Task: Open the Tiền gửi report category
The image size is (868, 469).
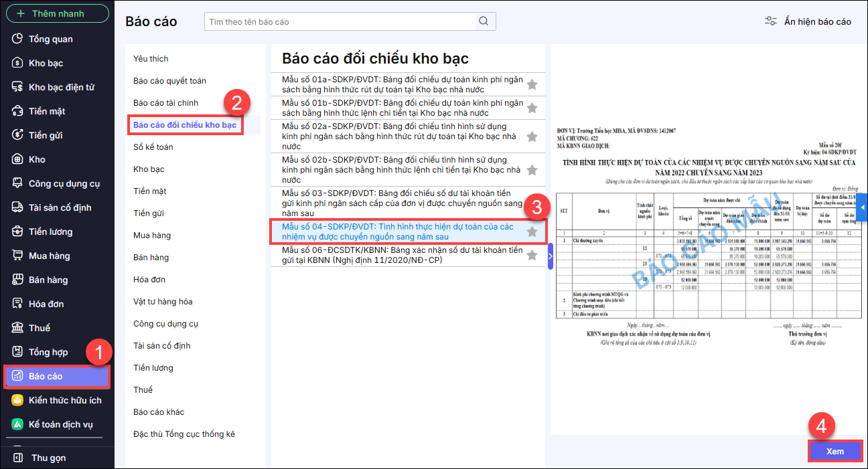Action: [x=149, y=213]
